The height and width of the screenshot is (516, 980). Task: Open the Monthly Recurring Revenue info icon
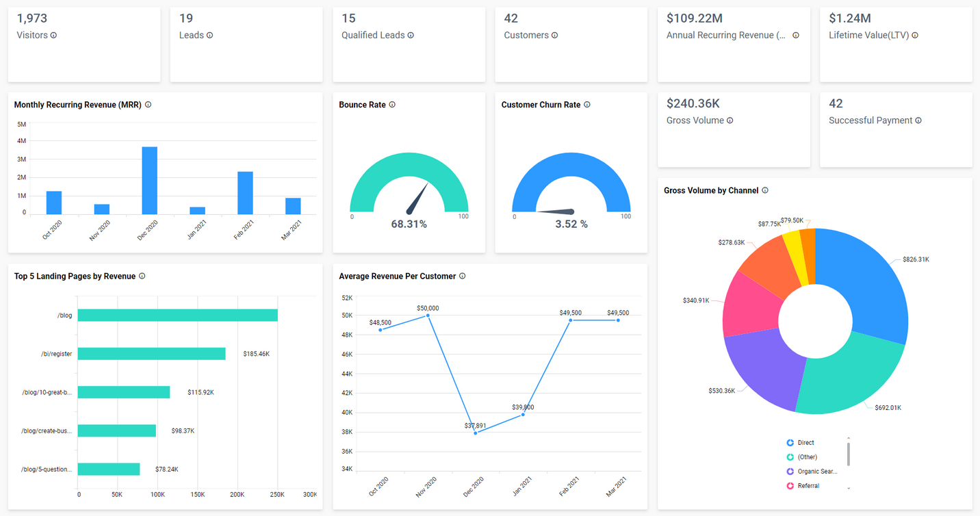pyautogui.click(x=148, y=105)
